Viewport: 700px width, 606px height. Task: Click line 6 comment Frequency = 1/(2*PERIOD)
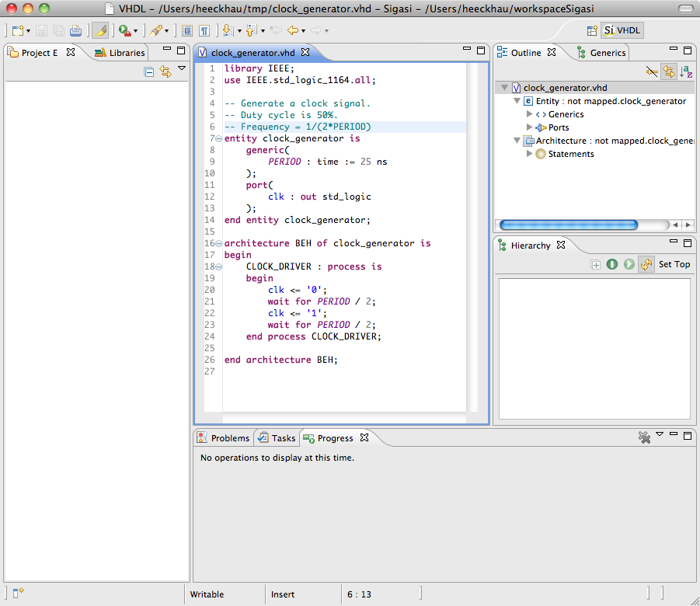point(298,127)
